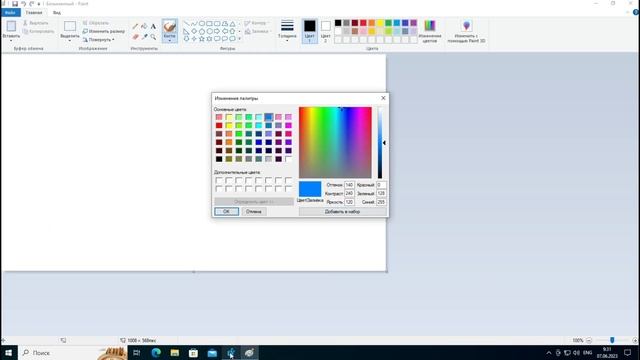Close the Изменение палитры dialog with X

[x=383, y=98]
